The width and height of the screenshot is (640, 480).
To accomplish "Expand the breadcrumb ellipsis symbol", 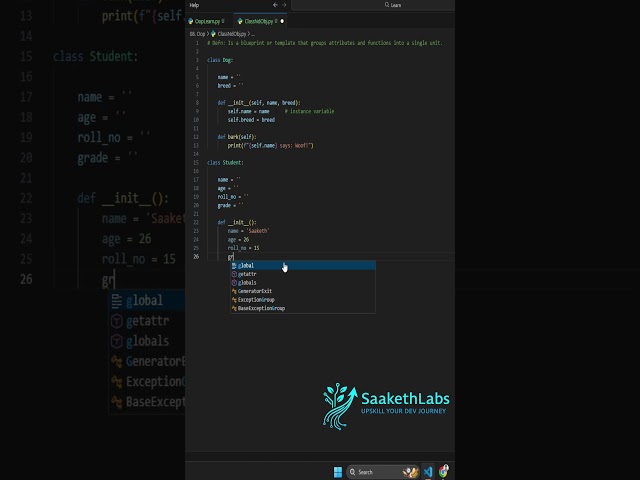I will [x=253, y=34].
